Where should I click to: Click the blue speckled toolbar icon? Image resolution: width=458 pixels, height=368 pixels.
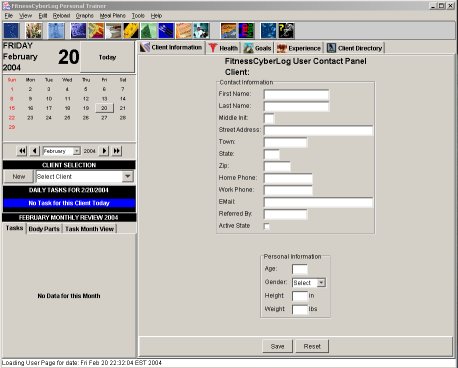coord(269,31)
